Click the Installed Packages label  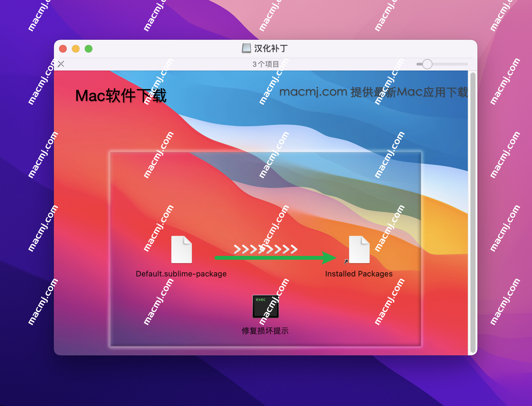click(x=359, y=274)
